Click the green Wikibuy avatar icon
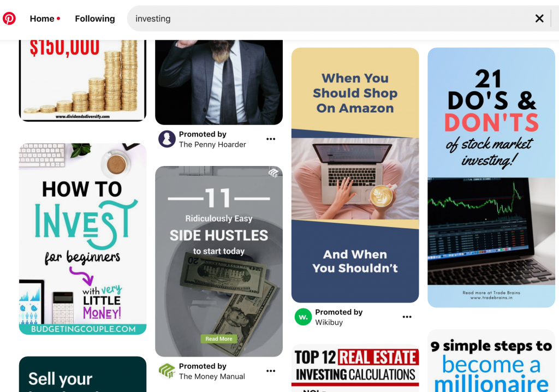 (303, 317)
